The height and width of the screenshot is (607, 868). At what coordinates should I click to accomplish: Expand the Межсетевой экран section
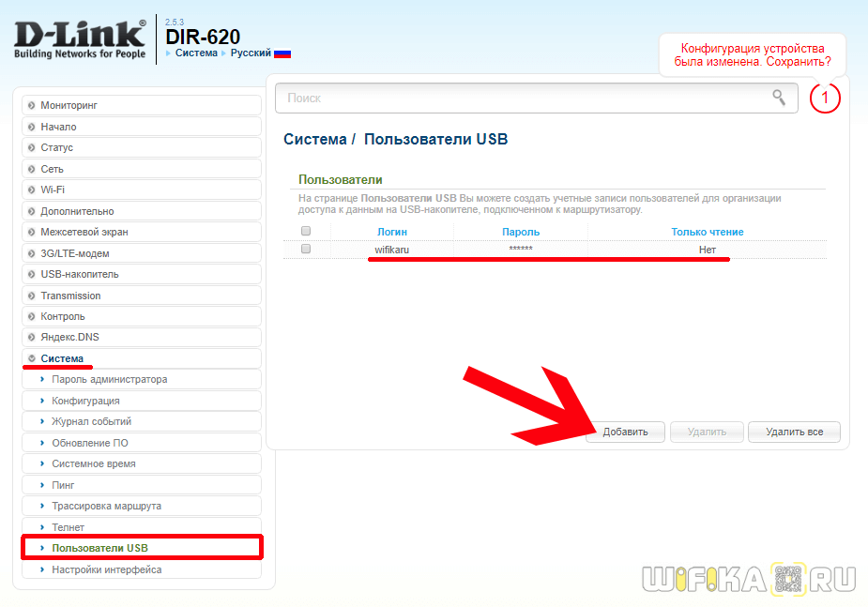pyautogui.click(x=84, y=232)
